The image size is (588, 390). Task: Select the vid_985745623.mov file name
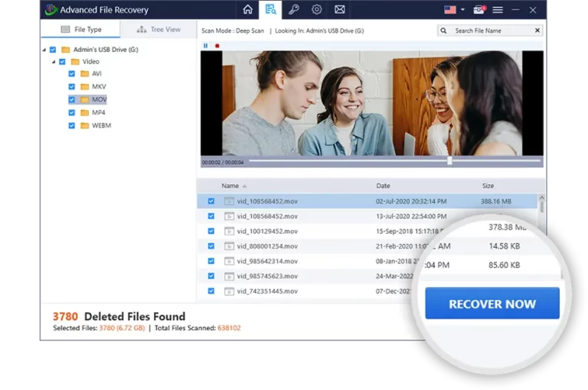pyautogui.click(x=267, y=276)
